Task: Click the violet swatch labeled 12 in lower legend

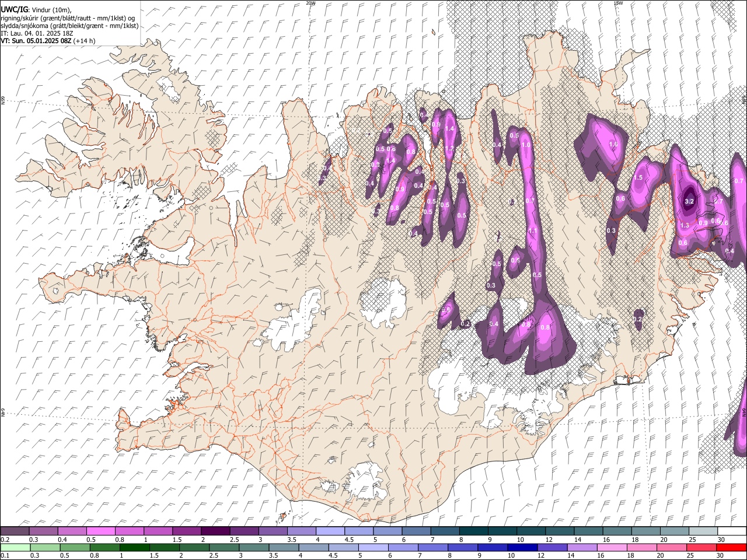Action: 551,547
